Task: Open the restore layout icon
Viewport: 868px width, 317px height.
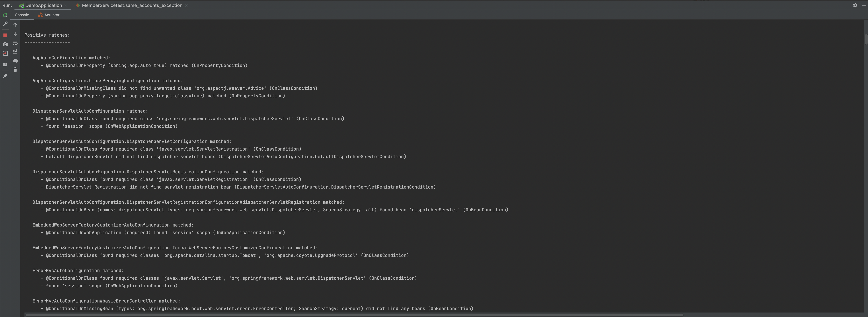Action: [5, 64]
